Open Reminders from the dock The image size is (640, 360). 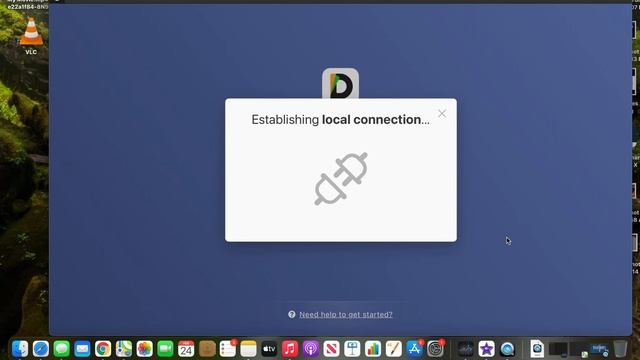[x=228, y=349]
